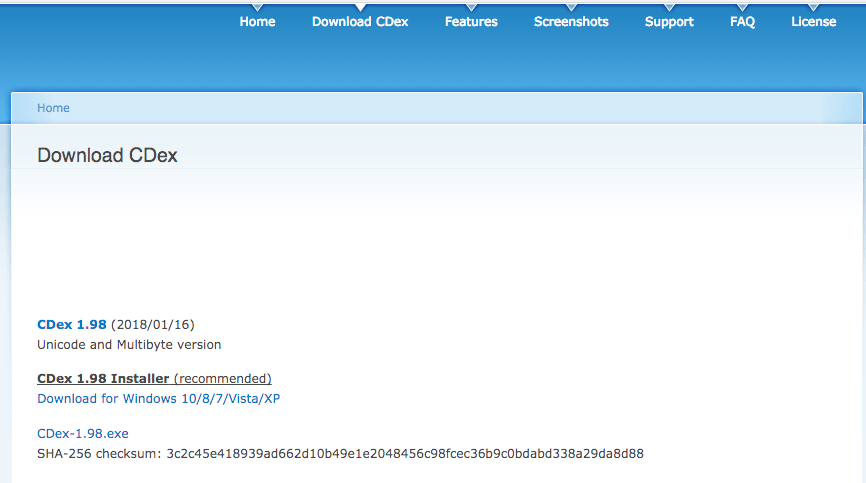Screen dimensions: 866x483
Task: Open the License page in the nav bar
Action: click(814, 22)
